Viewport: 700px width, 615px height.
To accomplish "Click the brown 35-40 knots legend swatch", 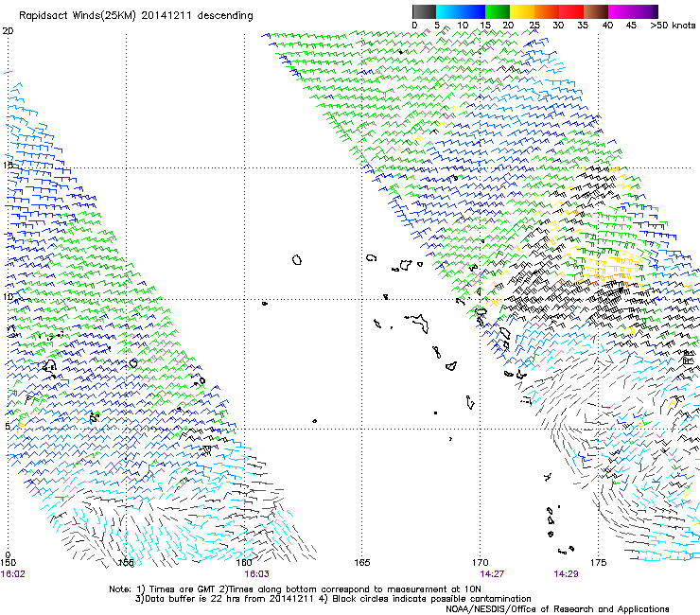I will [x=596, y=11].
